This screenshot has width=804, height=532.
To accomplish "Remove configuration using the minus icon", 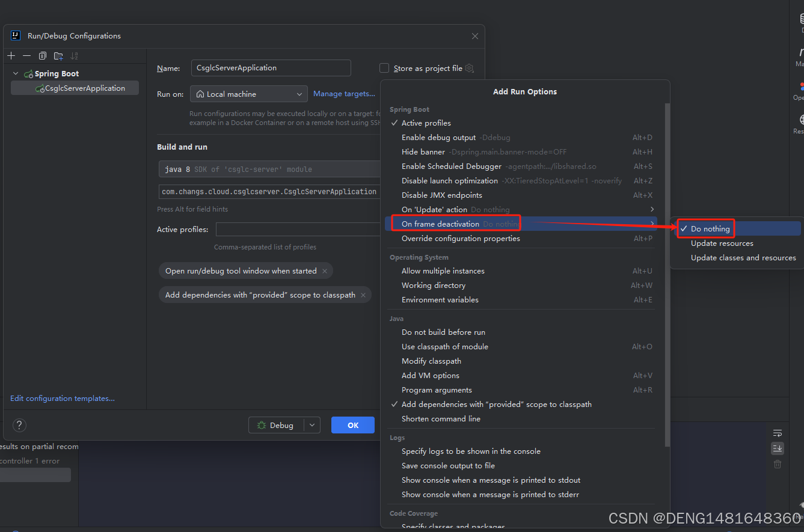I will click(x=26, y=55).
